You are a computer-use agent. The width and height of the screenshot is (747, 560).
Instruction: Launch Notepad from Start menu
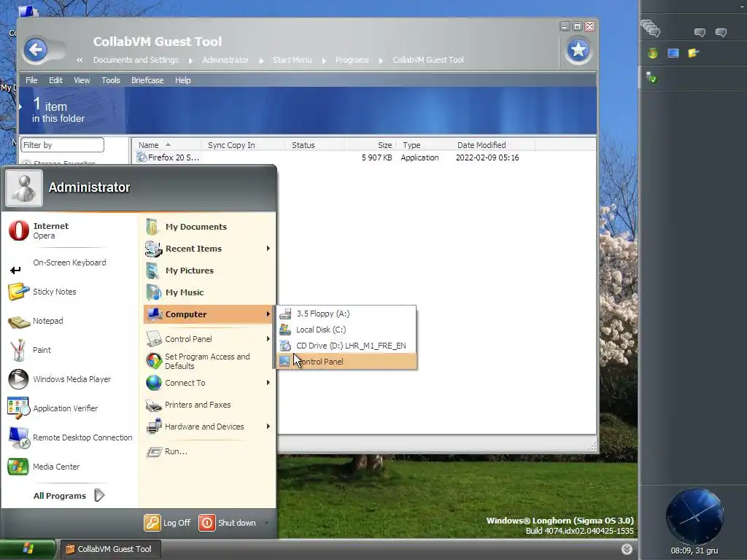tap(37, 321)
